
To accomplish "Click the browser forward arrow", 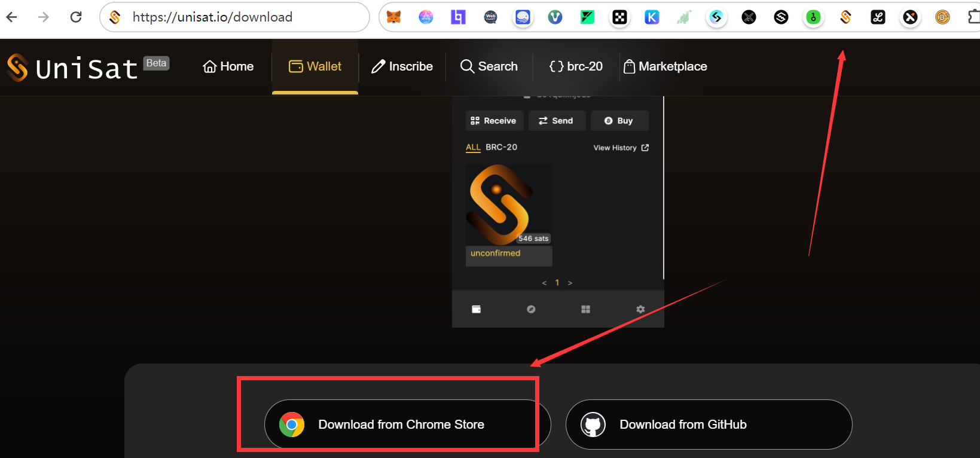I will [44, 17].
